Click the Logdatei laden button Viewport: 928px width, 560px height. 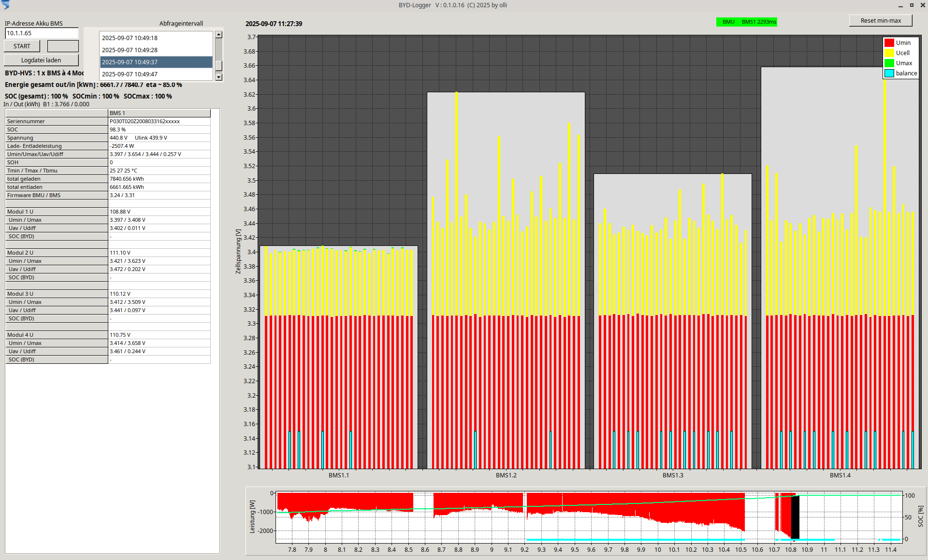41,60
